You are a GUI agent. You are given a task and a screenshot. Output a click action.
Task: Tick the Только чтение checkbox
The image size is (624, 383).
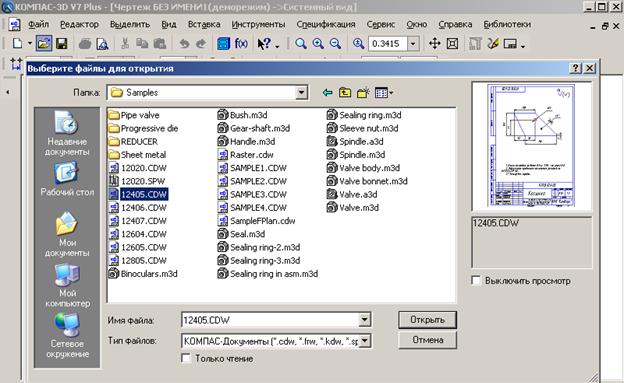pyautogui.click(x=186, y=358)
